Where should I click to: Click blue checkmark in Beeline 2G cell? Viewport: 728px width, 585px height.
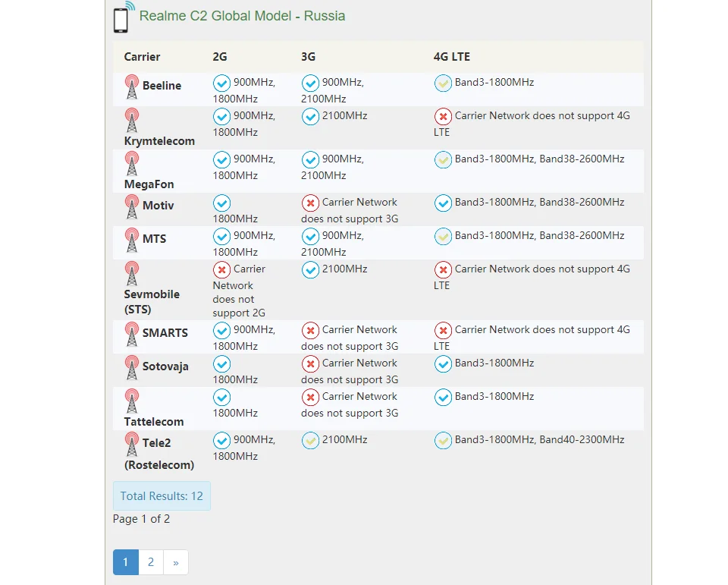(221, 83)
